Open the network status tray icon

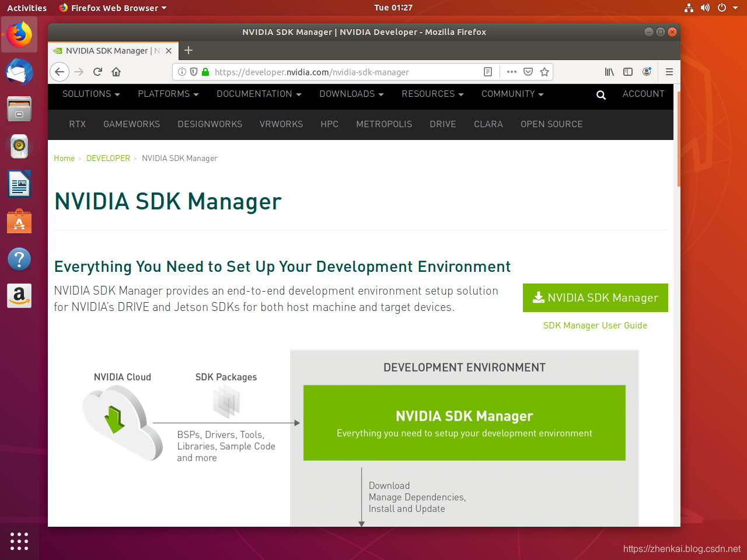coord(689,8)
